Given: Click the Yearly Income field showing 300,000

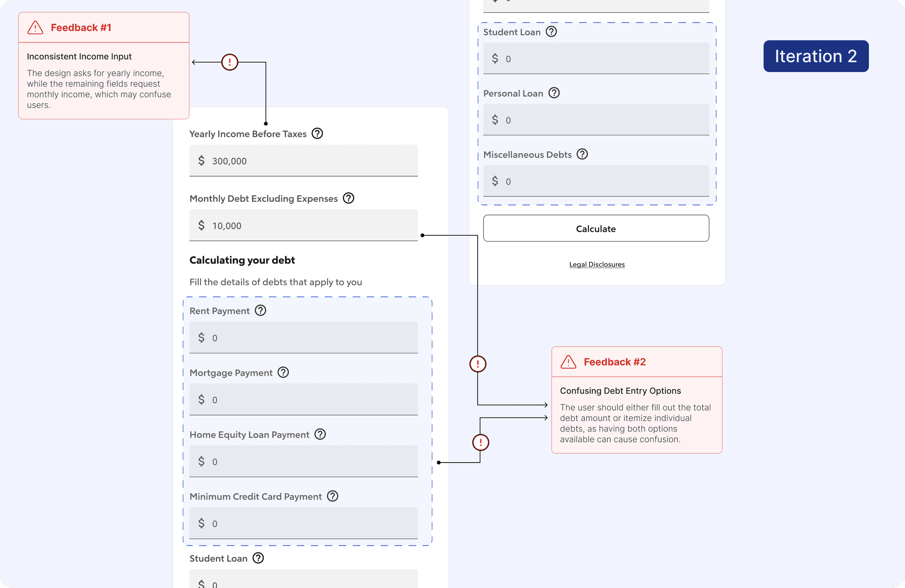Looking at the screenshot, I should 304,160.
